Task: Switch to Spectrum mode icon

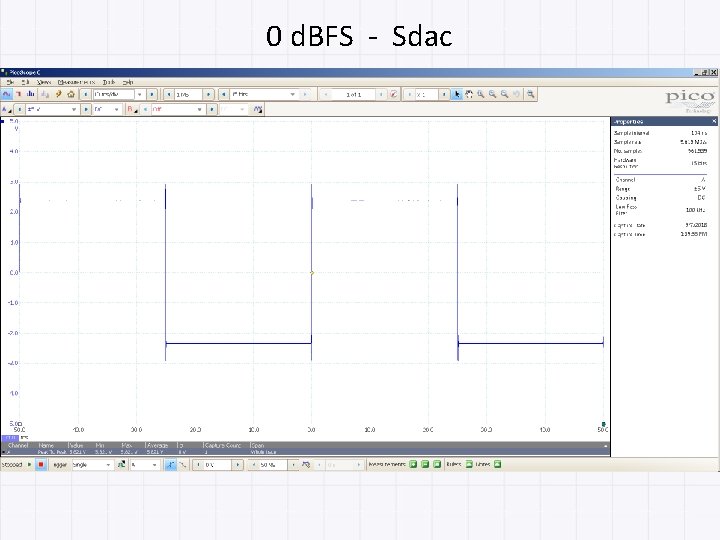Action: click(31, 94)
